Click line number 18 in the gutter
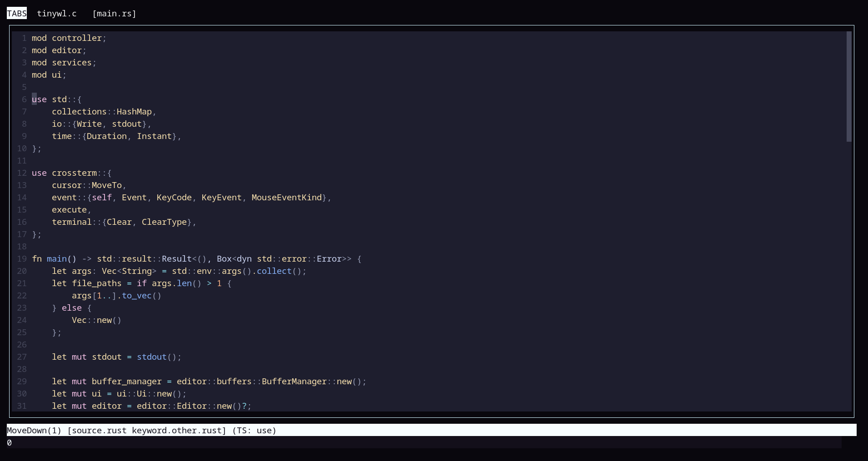The height and width of the screenshot is (461, 868). pyautogui.click(x=22, y=247)
